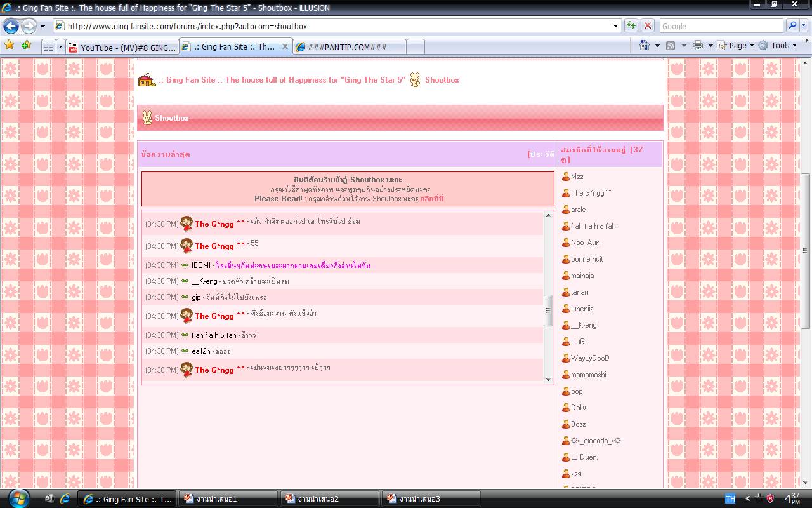This screenshot has height=508, width=812.
Task: Print the page with the printer icon
Action: coord(698,45)
